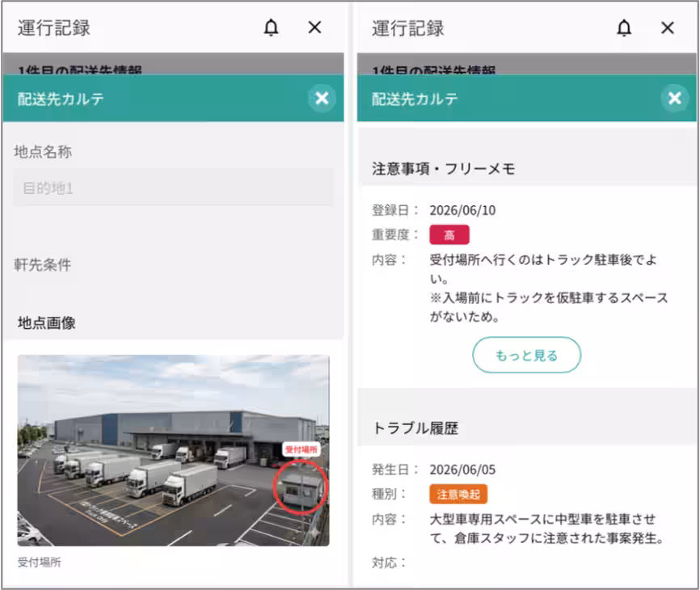Click the registration date 2026/06/10
The height and width of the screenshot is (590, 700).
pos(462,210)
